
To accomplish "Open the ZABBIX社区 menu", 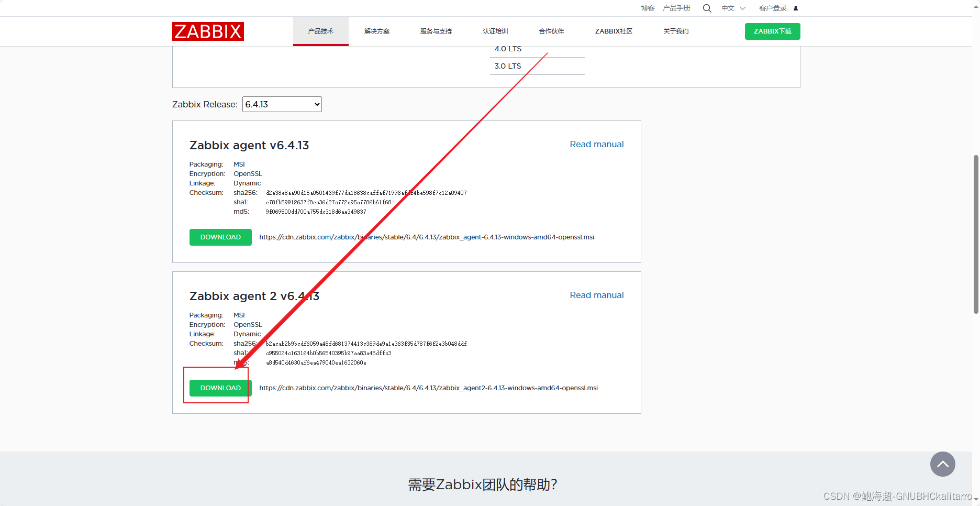I will (x=614, y=31).
